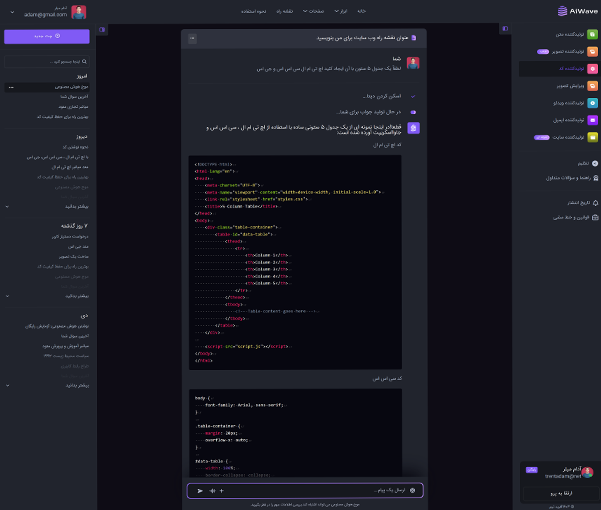Click the Pro badge on user card
The image size is (601, 510).
coord(532,470)
